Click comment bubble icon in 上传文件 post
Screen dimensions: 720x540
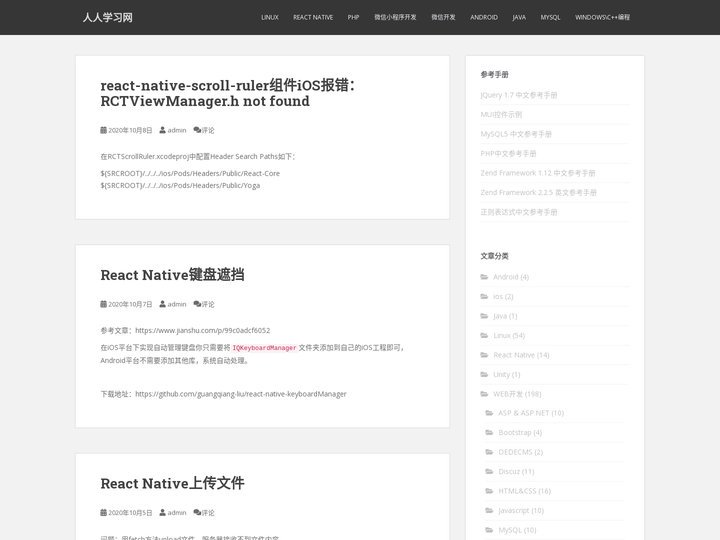(x=197, y=512)
